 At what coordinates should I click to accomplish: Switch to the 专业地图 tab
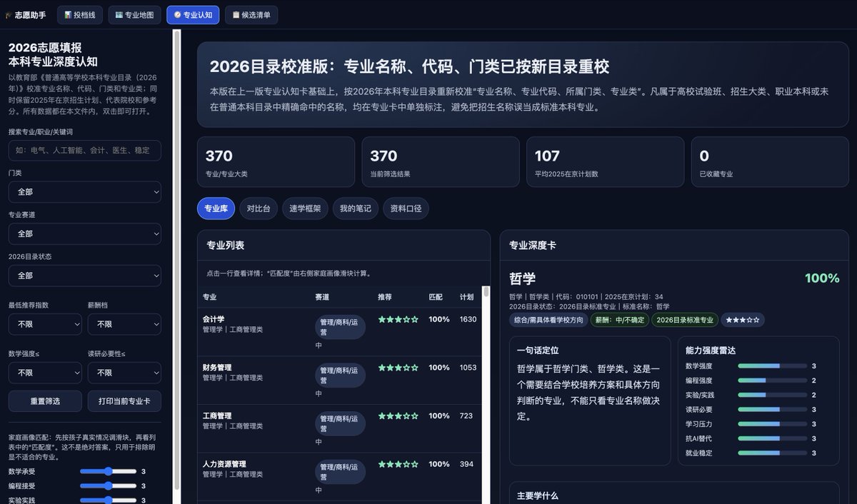(135, 14)
